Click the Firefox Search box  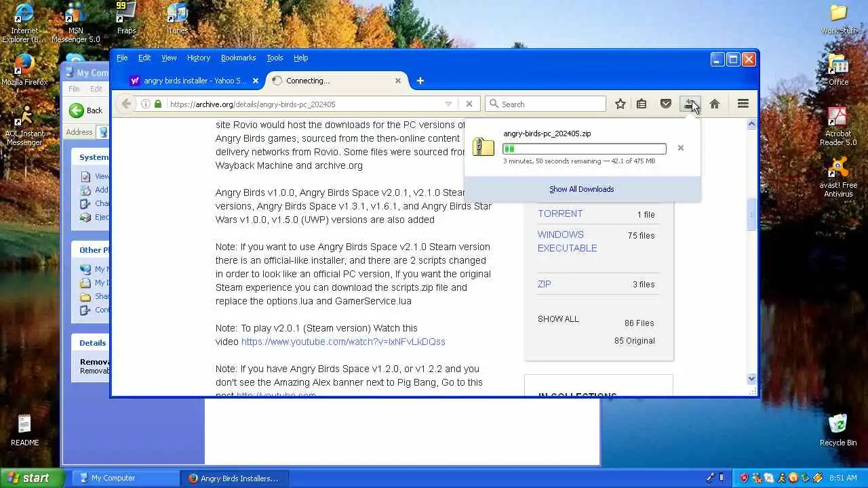(x=546, y=104)
